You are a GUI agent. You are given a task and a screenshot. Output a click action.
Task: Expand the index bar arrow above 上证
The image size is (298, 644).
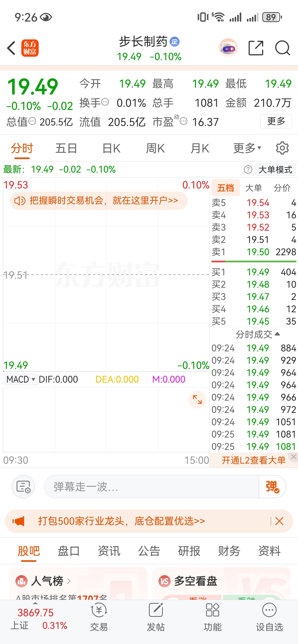click(x=35, y=603)
